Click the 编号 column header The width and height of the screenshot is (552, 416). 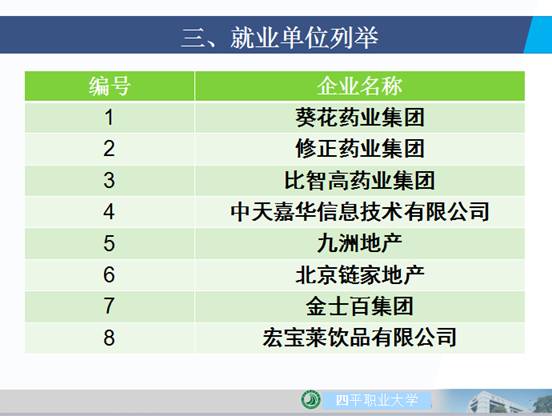[109, 86]
